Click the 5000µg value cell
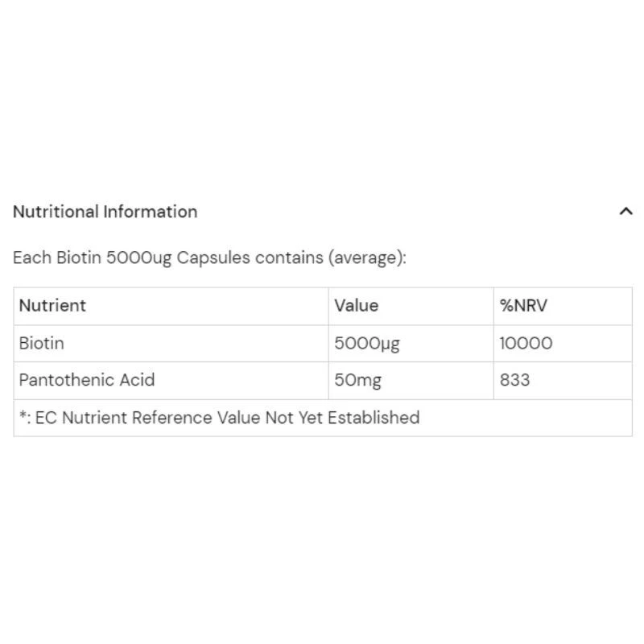Image resolution: width=644 pixels, height=644 pixels. point(367,343)
